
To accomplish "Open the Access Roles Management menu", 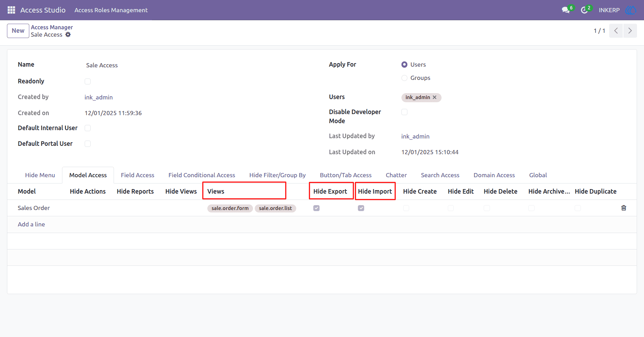I will tap(111, 10).
